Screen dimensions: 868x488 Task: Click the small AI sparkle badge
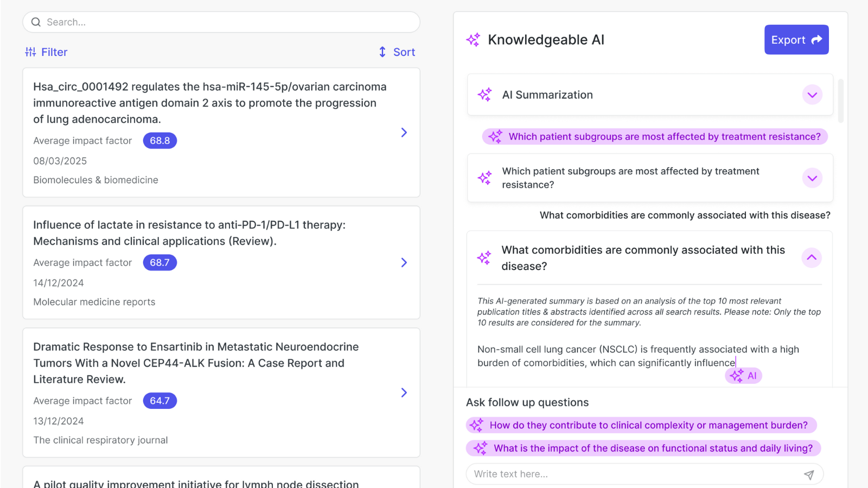click(x=743, y=376)
